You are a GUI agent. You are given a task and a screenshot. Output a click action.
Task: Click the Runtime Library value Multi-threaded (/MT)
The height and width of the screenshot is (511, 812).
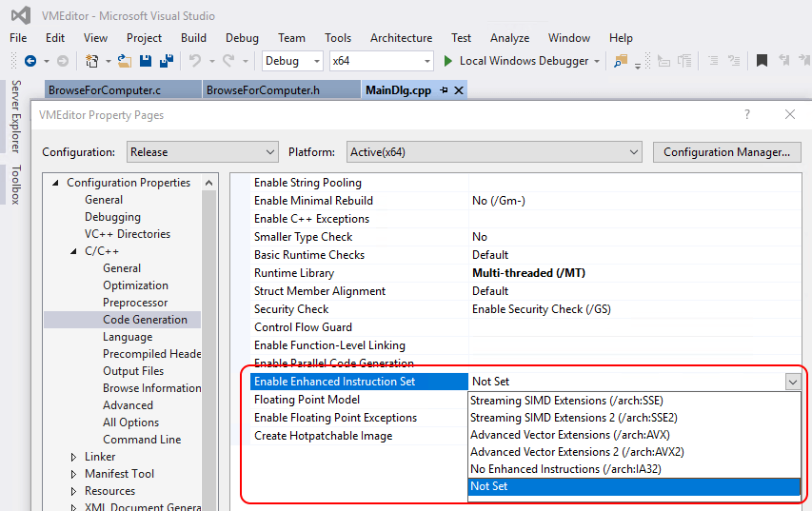528,273
